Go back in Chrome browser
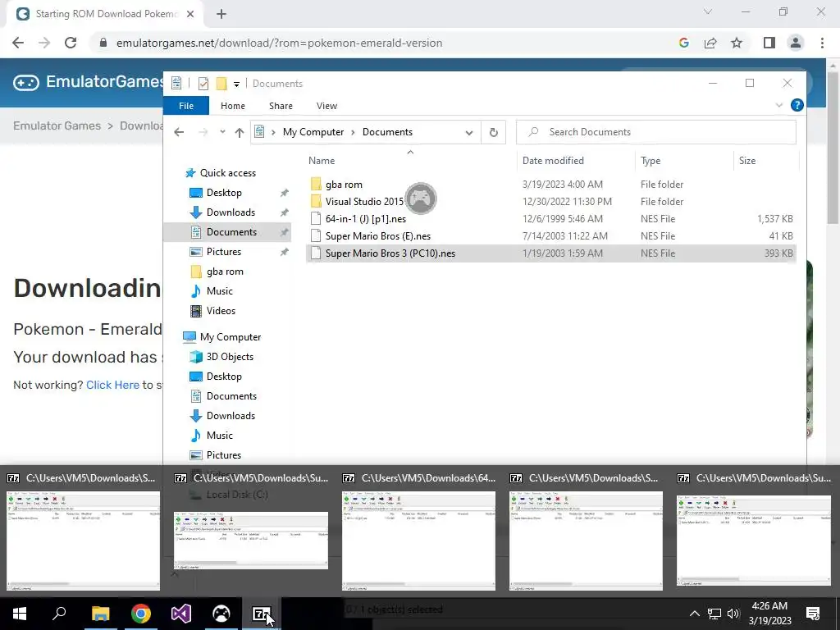840x630 pixels. (18, 43)
